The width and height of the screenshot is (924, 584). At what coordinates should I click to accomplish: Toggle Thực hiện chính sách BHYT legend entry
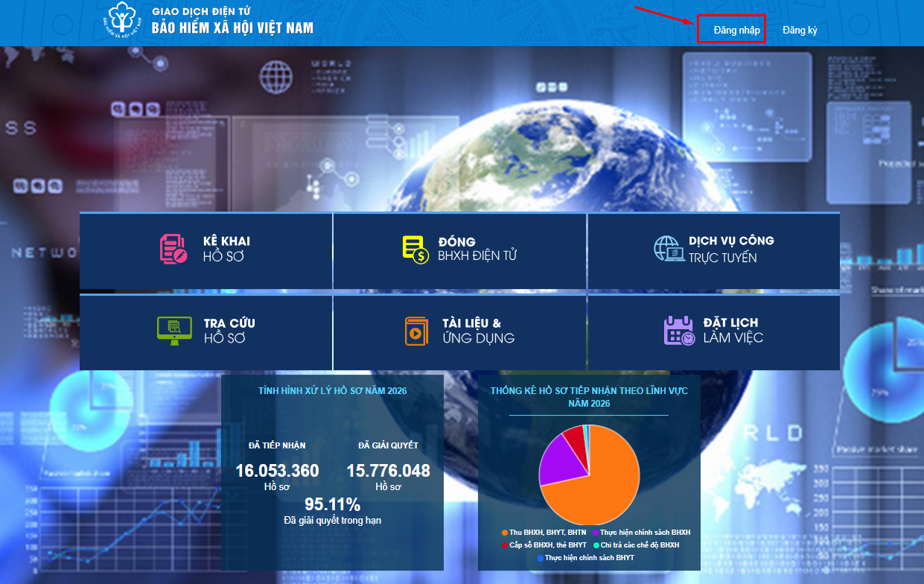coord(584,557)
